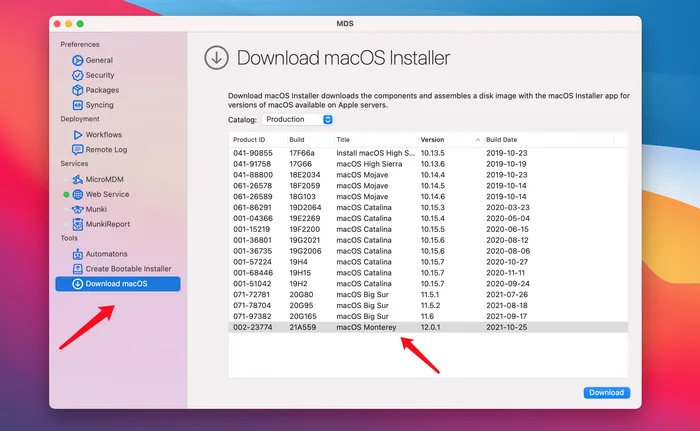
Task: Go to Packages section label
Action: click(x=102, y=90)
